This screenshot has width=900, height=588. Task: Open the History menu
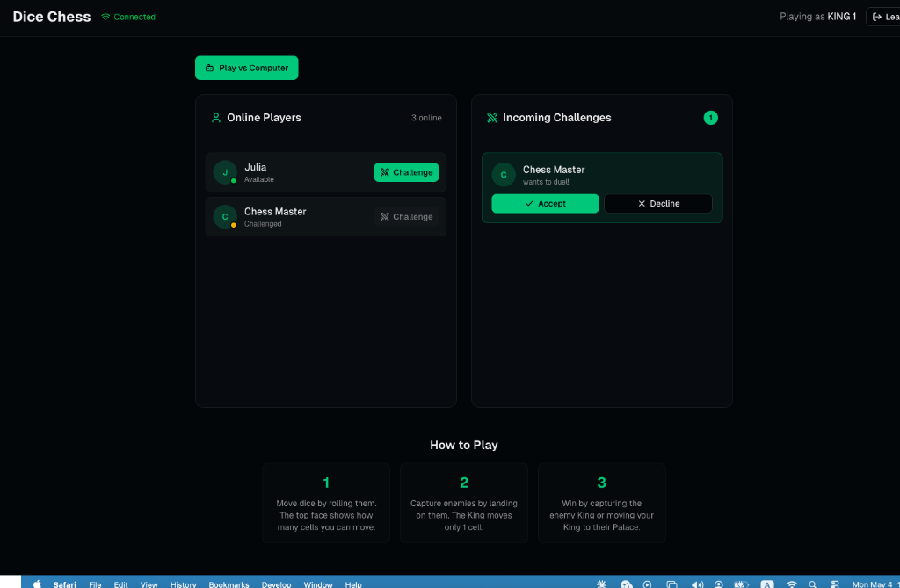coord(183,584)
